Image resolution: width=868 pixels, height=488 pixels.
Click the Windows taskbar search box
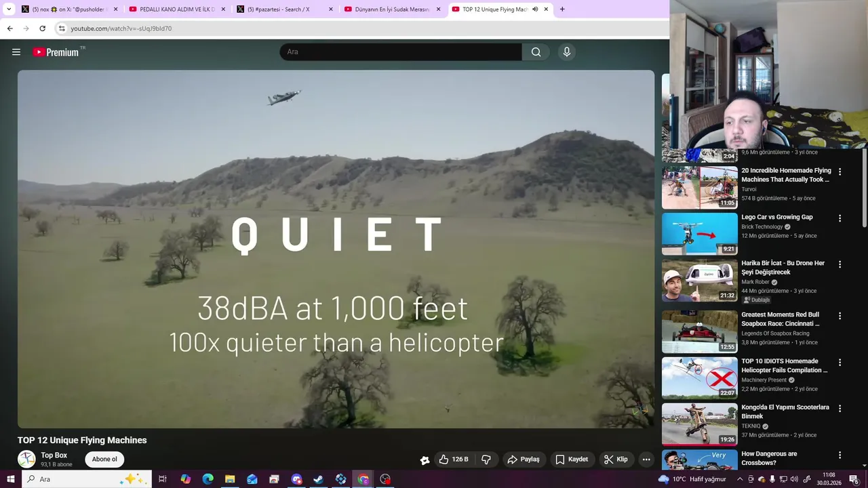coord(85,479)
